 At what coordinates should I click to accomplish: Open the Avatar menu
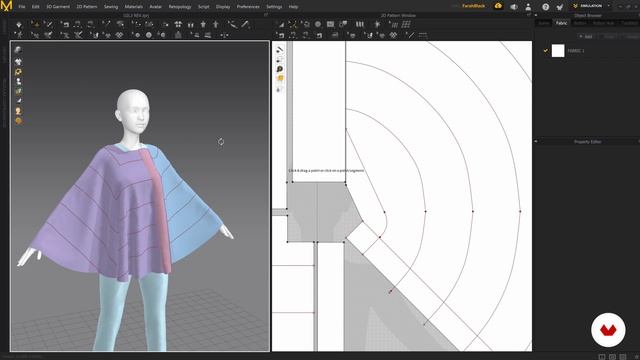click(x=156, y=7)
